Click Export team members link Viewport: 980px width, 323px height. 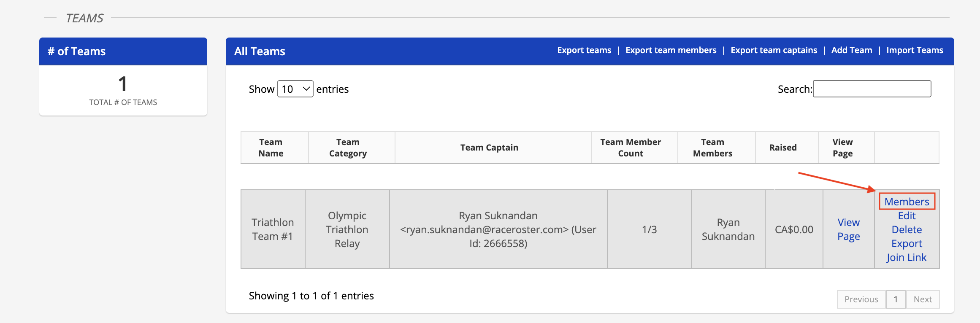pyautogui.click(x=671, y=50)
